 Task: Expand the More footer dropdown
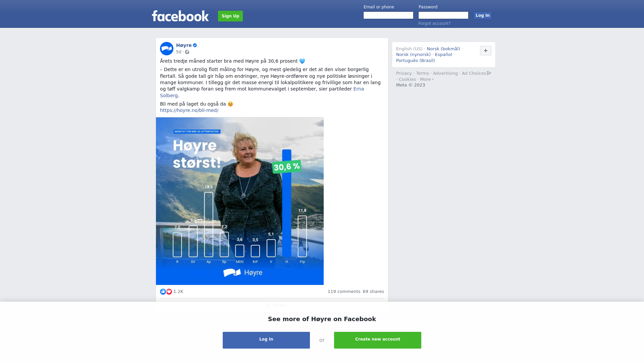(x=427, y=79)
